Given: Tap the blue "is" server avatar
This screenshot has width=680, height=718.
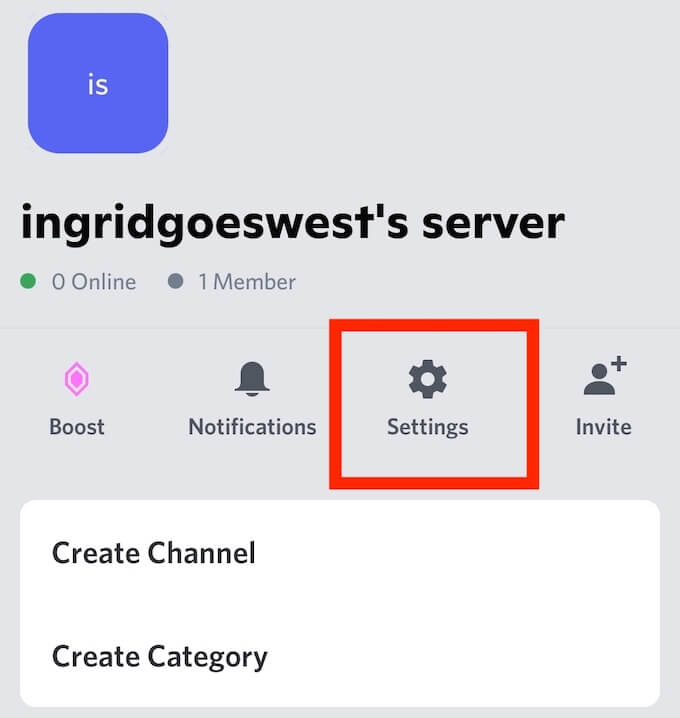Looking at the screenshot, I should coord(98,83).
